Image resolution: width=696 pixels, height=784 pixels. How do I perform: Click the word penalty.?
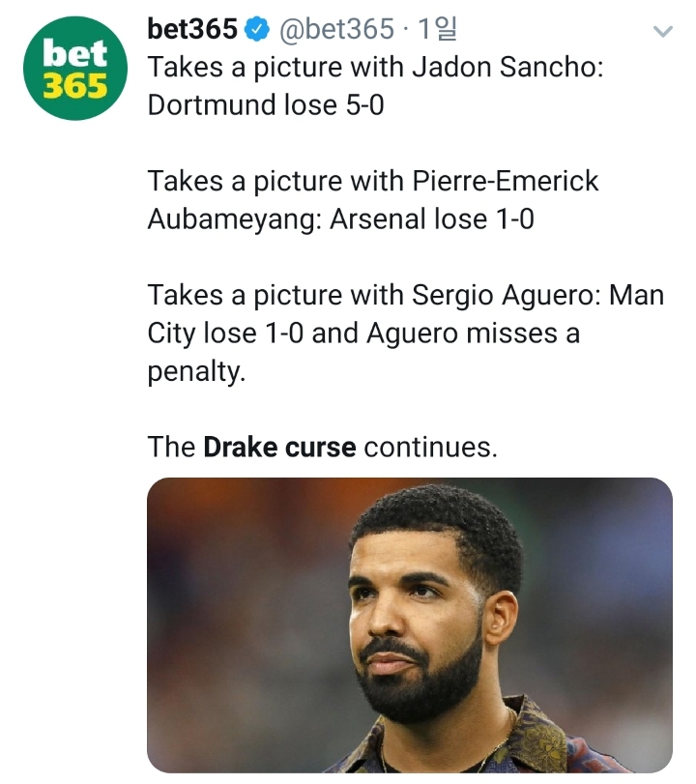click(x=196, y=372)
